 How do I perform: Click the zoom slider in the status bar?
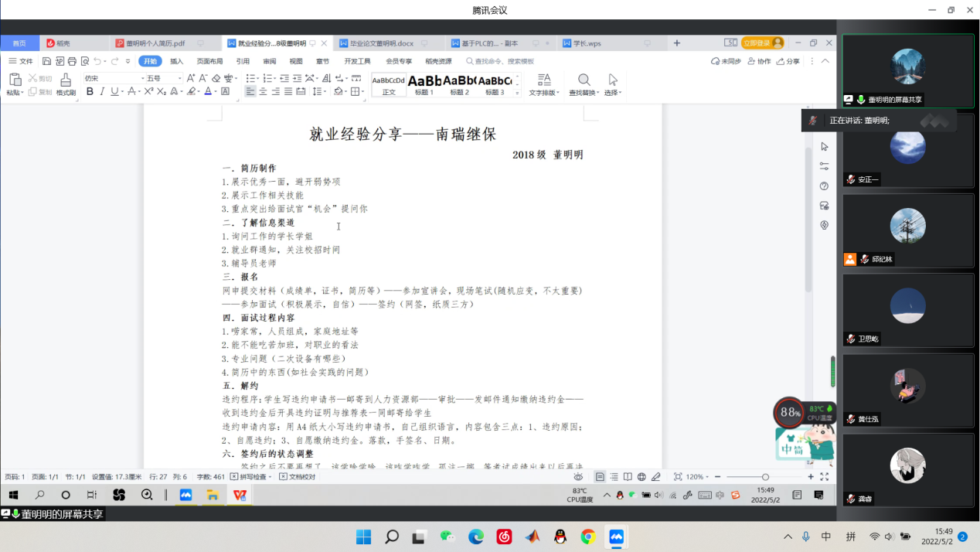click(764, 477)
